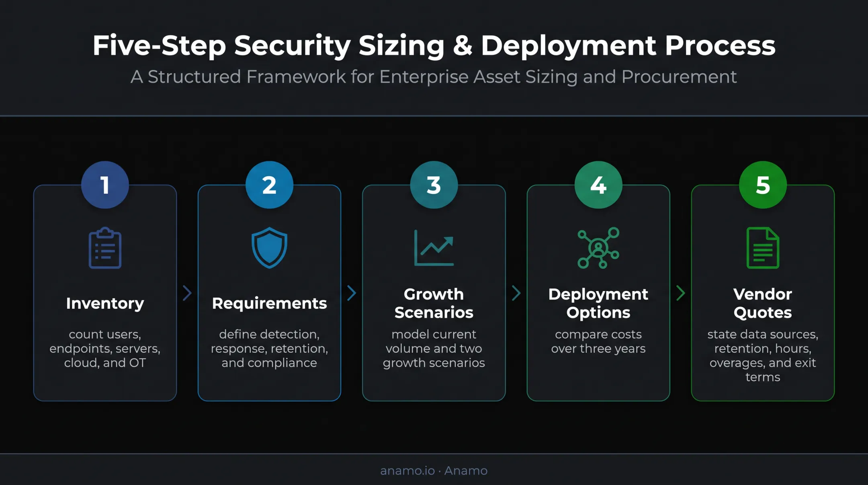Click "compare costs over three years" text

point(598,341)
